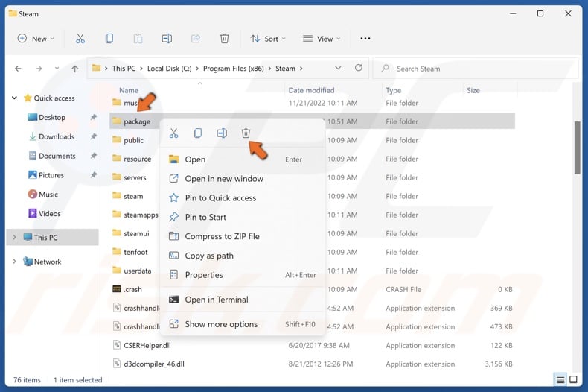Choose Copy as path
The height and width of the screenshot is (392, 588).
click(242, 256)
